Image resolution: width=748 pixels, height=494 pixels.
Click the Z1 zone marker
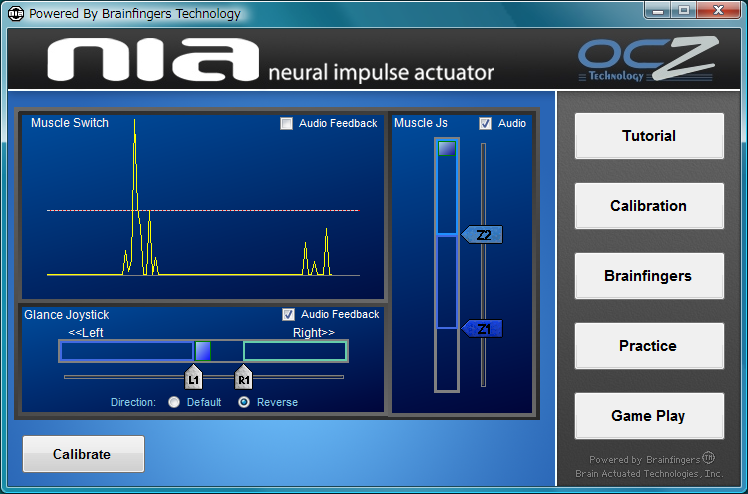(x=482, y=329)
